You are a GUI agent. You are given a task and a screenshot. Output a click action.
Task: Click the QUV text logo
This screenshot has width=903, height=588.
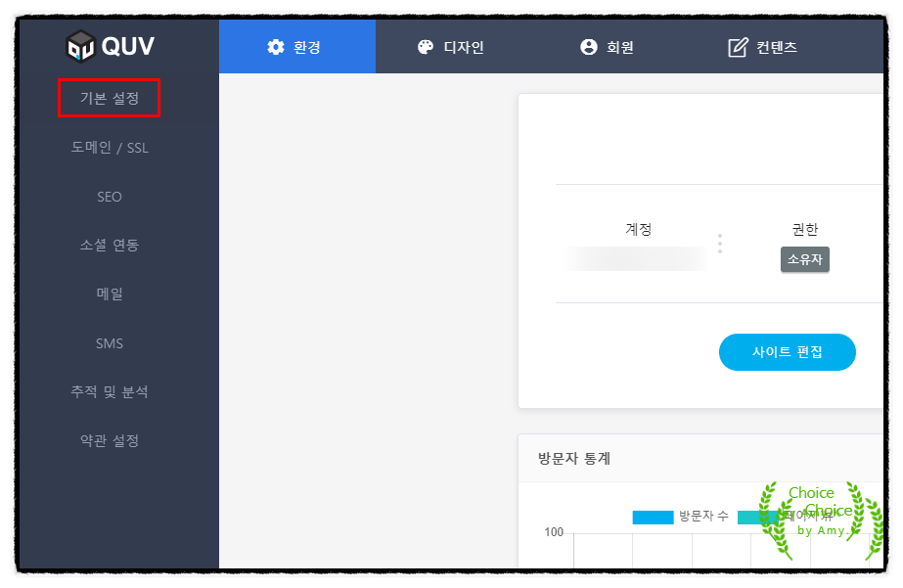click(128, 46)
